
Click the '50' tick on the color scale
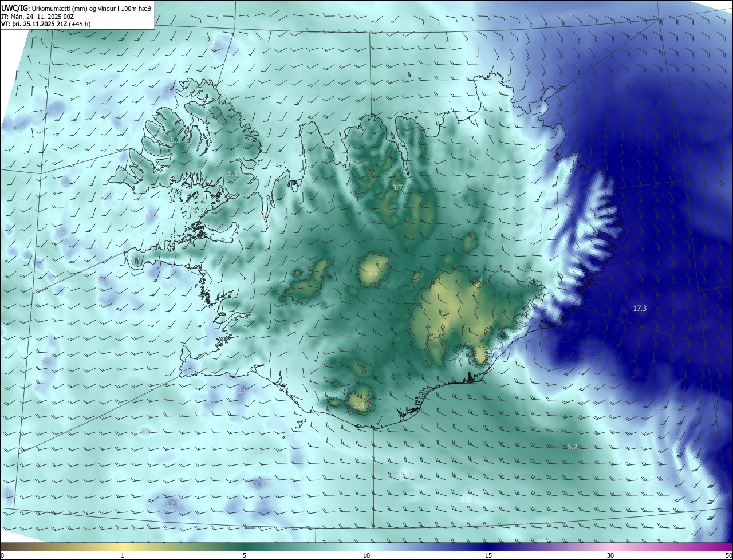click(728, 556)
